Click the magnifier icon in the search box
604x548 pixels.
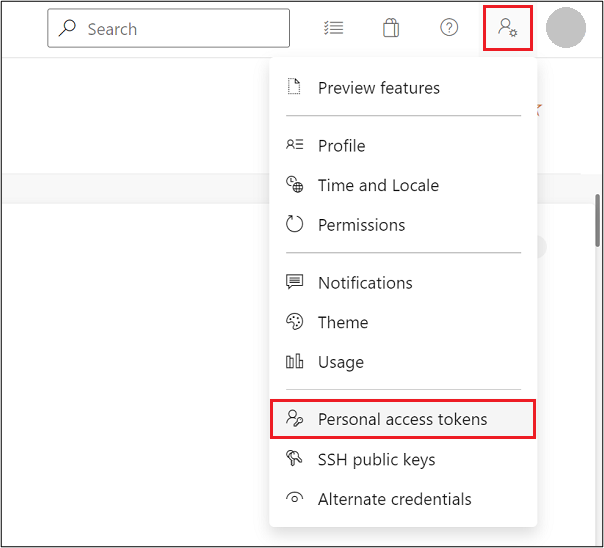(x=67, y=29)
